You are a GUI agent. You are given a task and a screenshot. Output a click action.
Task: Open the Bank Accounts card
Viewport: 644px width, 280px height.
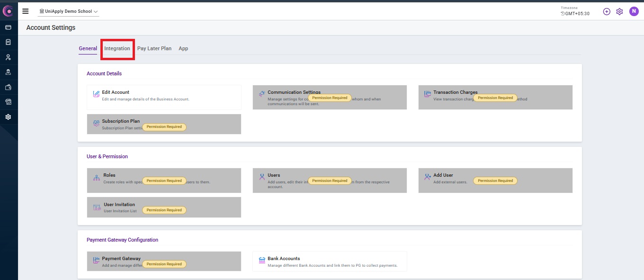point(330,261)
